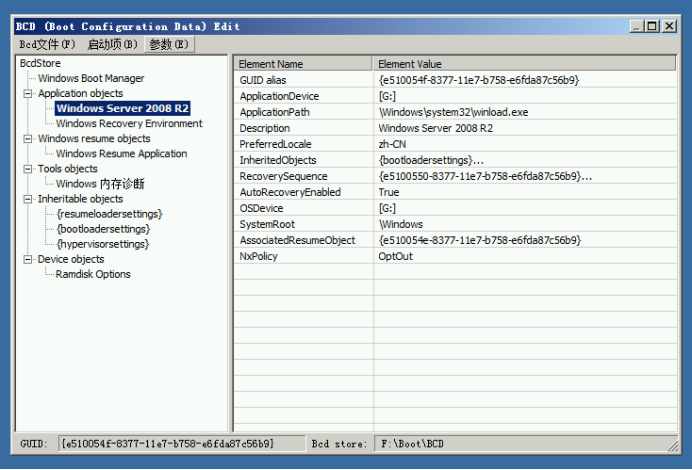692x470 pixels.
Task: Collapse the Windows resume objects node
Action: click(x=28, y=139)
